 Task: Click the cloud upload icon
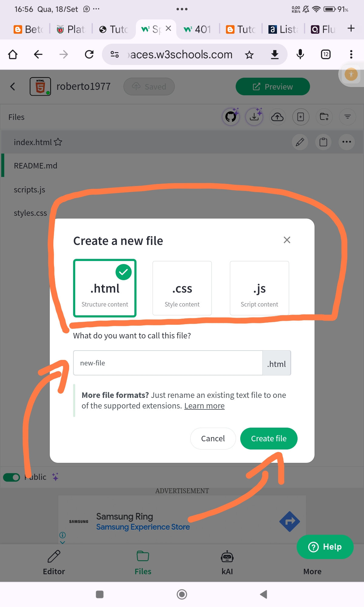(277, 117)
